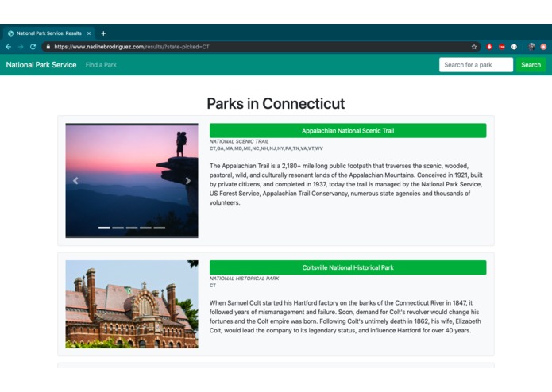Open the user profile avatar

531,47
